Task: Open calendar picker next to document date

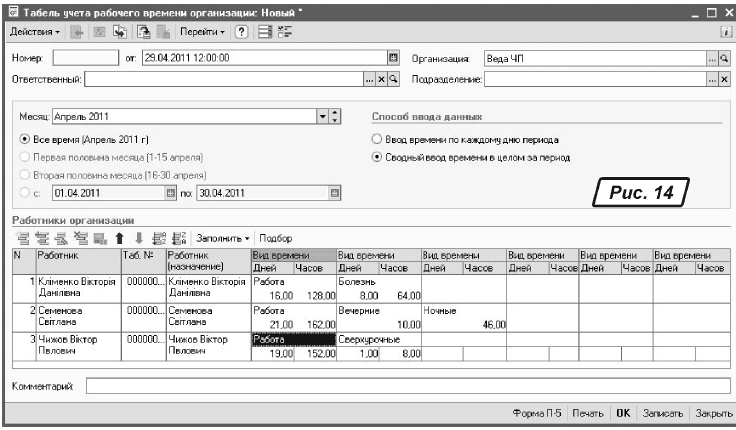Action: click(393, 58)
